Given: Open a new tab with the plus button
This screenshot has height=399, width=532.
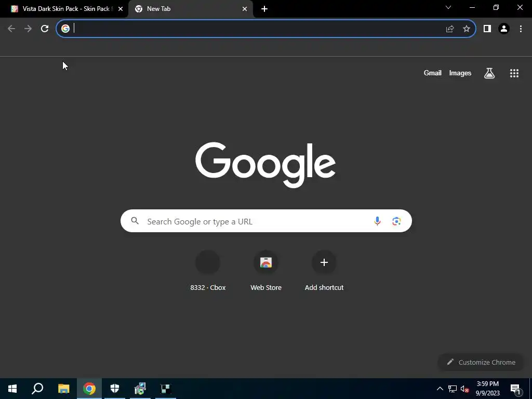Looking at the screenshot, I should [x=264, y=9].
